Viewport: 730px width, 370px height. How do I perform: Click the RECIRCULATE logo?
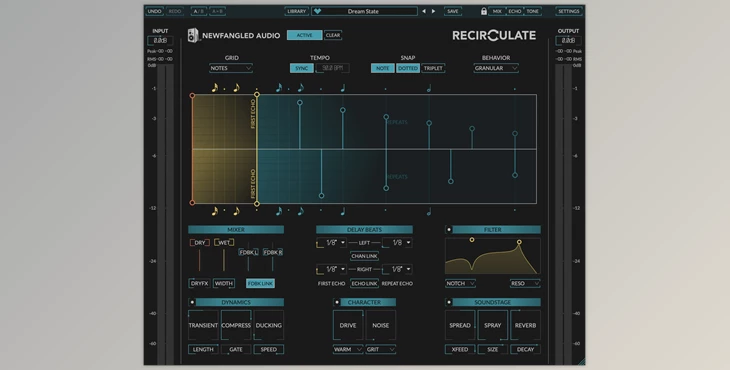494,35
